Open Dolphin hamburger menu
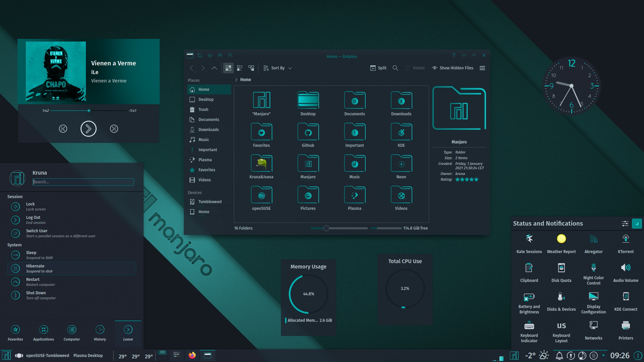 pos(482,68)
